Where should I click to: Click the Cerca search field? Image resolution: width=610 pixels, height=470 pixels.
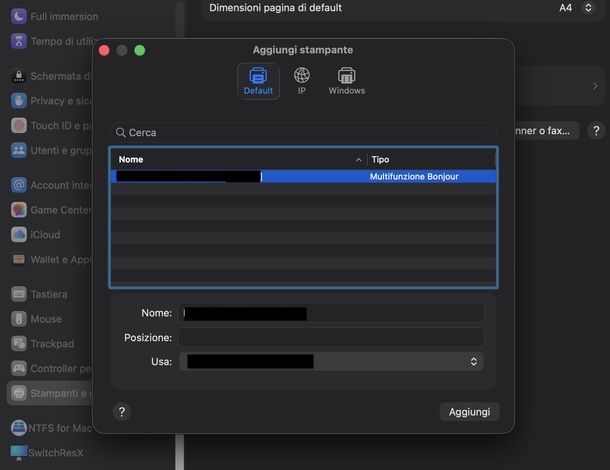tap(303, 132)
